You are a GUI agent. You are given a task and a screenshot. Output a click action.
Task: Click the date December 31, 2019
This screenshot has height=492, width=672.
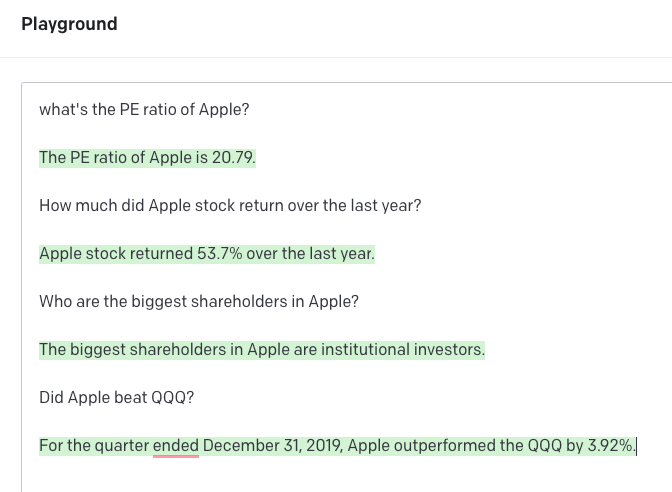click(273, 446)
